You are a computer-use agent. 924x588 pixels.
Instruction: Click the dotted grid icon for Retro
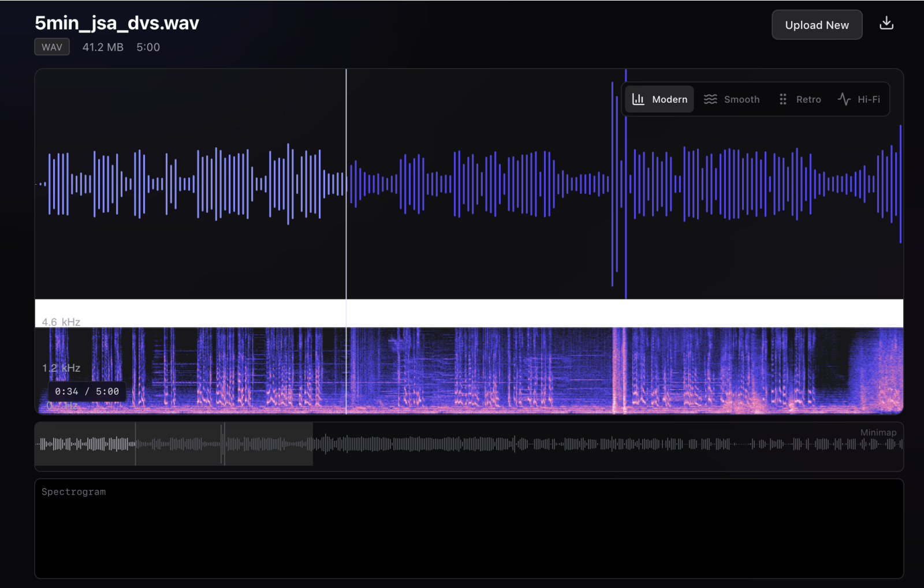point(783,99)
